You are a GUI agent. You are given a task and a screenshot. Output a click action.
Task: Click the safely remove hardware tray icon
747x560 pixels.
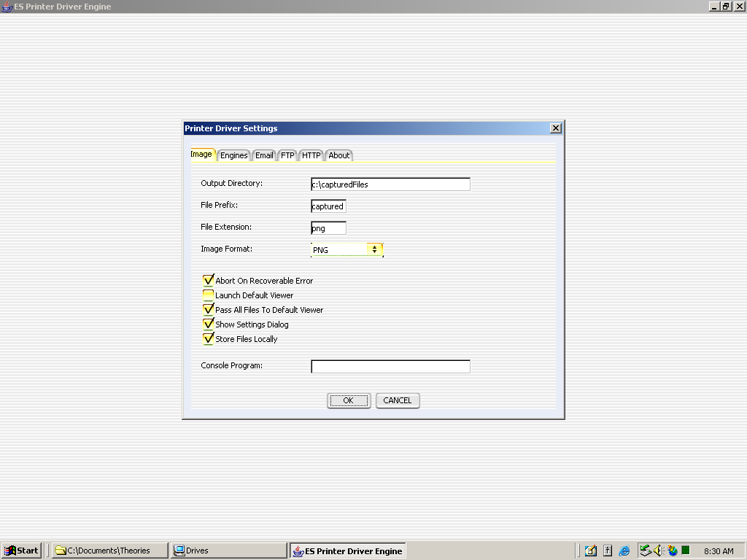tap(645, 551)
